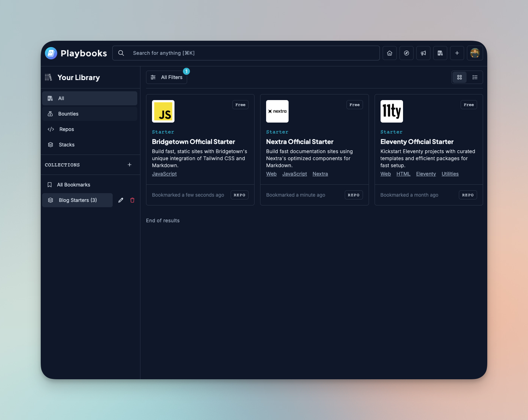Open Eleventy Official Starter title
Viewport: 528px width, 420px height.
pos(417,142)
